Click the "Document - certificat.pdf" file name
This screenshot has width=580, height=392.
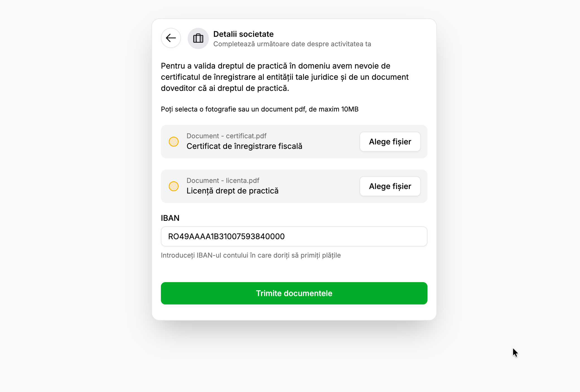pyautogui.click(x=226, y=136)
